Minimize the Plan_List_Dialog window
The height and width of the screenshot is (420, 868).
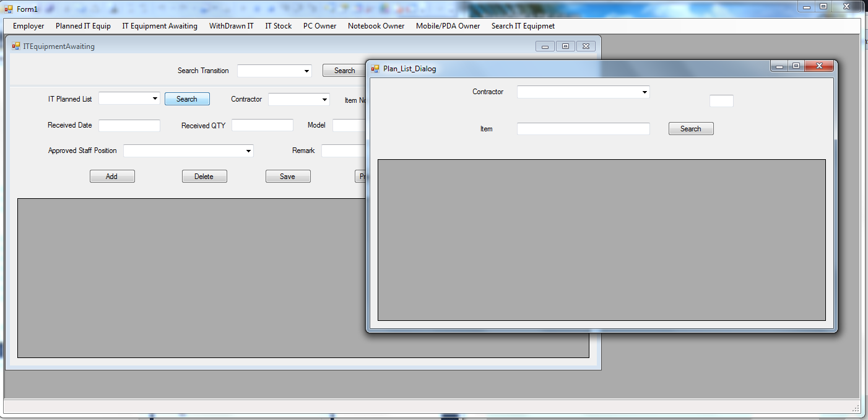(x=780, y=66)
